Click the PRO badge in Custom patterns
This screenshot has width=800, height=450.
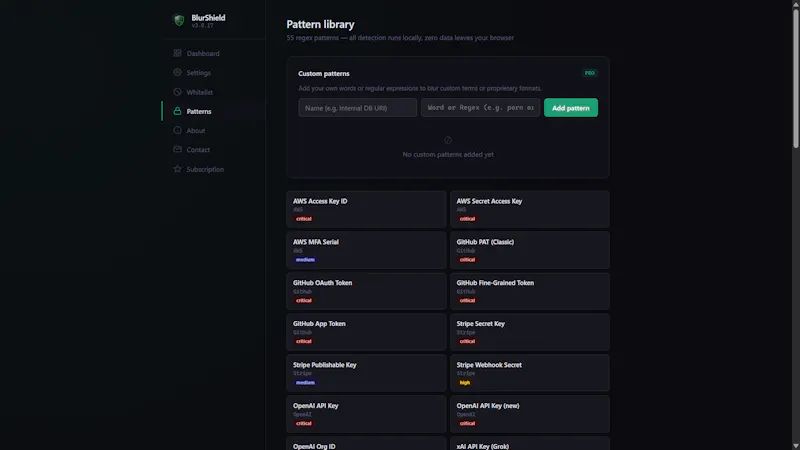tap(589, 73)
